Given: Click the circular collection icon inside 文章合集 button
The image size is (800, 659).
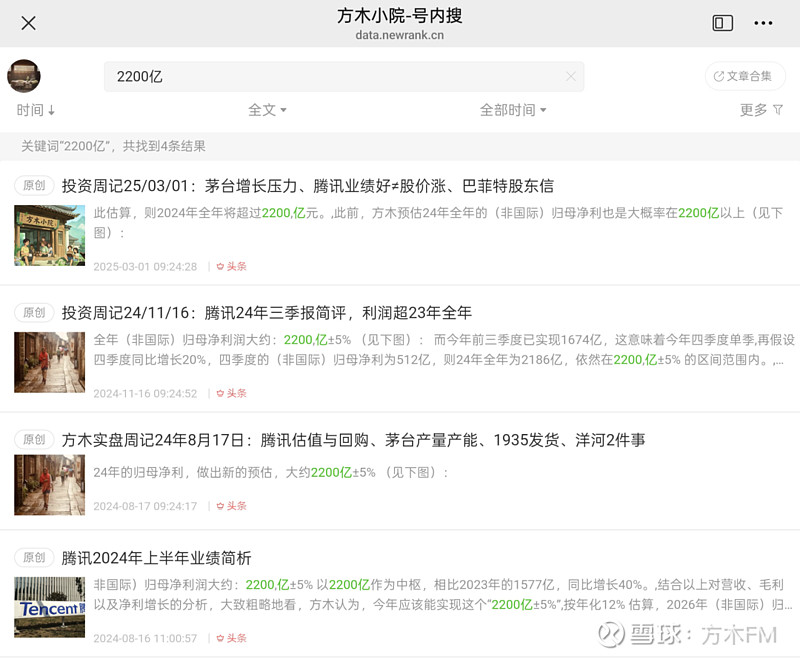Looking at the screenshot, I should coord(718,76).
